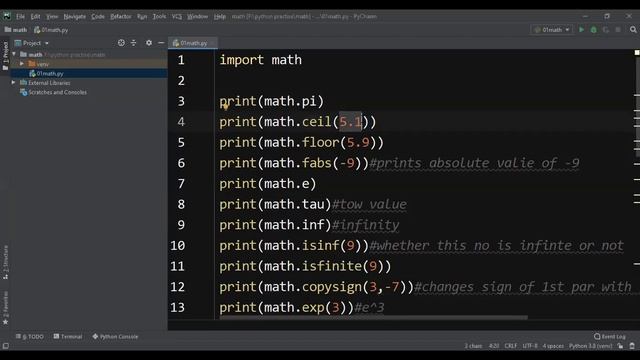
Task: Click on print(math.pi) on line 3
Action: pyautogui.click(x=271, y=101)
